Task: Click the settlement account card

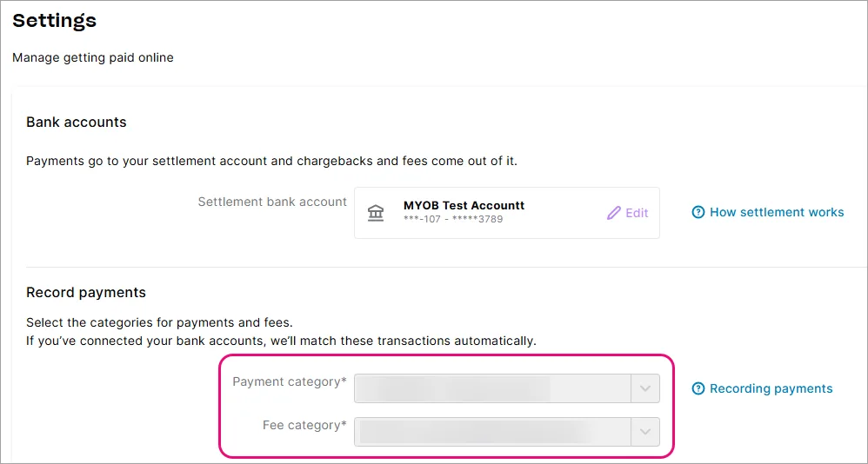Action: (506, 213)
